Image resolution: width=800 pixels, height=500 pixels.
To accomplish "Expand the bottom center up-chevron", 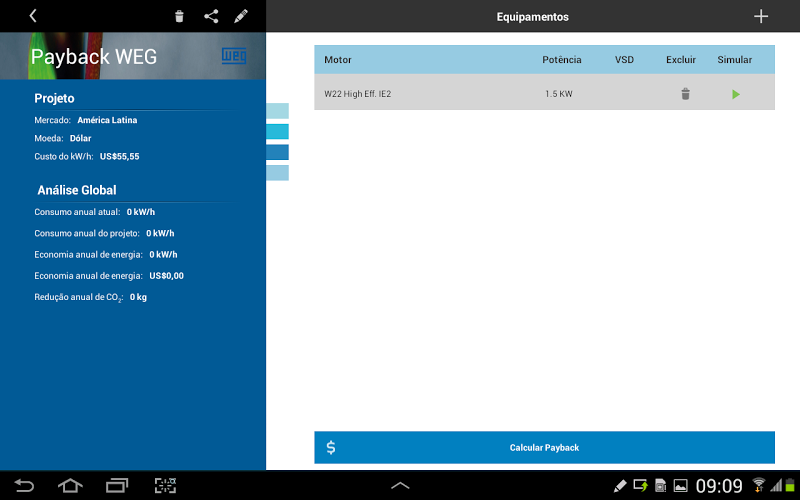I will [400, 486].
